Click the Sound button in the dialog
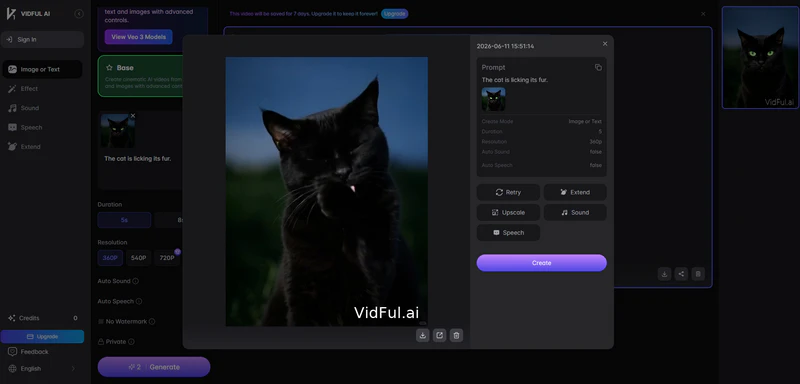 (575, 213)
